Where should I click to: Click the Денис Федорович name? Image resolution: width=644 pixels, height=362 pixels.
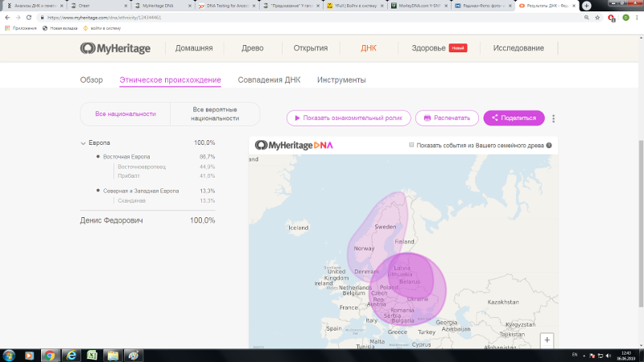point(111,220)
